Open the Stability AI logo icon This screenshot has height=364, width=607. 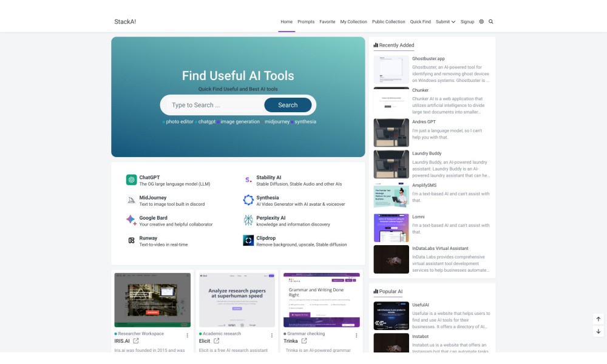(x=248, y=180)
